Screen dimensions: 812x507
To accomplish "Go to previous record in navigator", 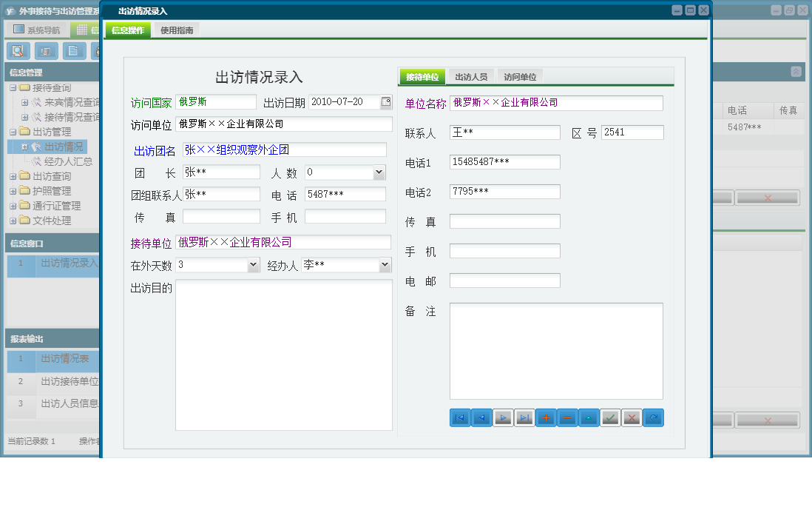I will 481,418.
